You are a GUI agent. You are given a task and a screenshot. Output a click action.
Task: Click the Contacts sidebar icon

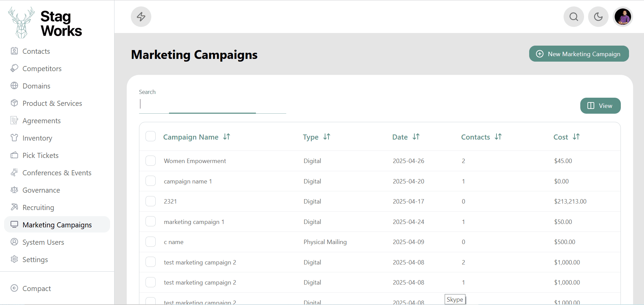pos(14,51)
